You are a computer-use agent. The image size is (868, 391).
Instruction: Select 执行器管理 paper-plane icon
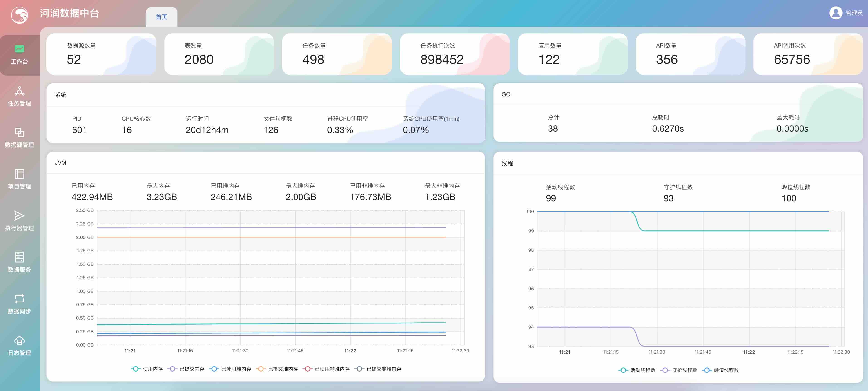(19, 215)
